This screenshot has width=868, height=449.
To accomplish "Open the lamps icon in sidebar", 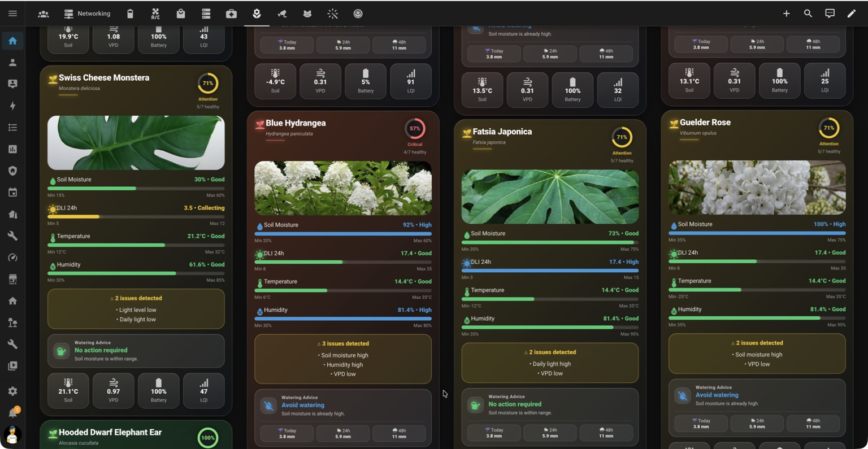I will 12,322.
